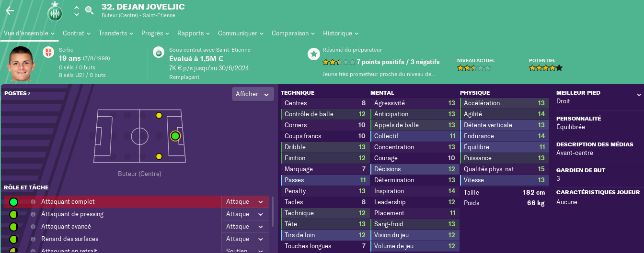This screenshot has width=644, height=253.
Task: Click the magnifying glass search icon
Action: click(x=89, y=10)
